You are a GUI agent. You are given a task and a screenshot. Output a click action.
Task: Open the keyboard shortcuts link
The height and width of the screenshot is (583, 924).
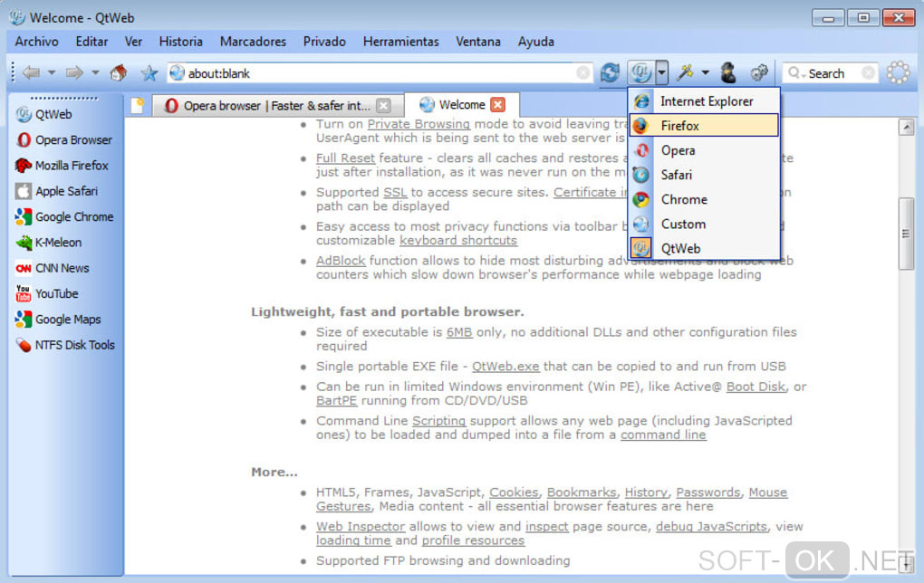point(457,240)
